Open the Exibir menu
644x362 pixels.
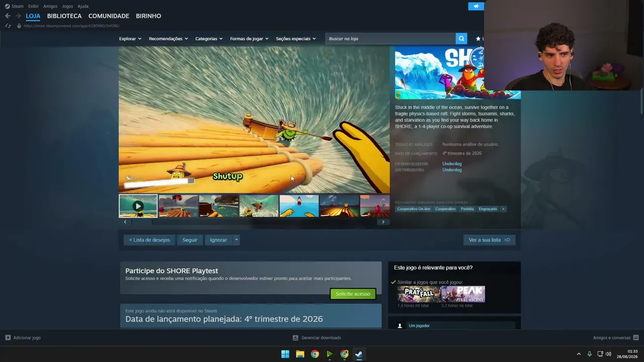[33, 6]
